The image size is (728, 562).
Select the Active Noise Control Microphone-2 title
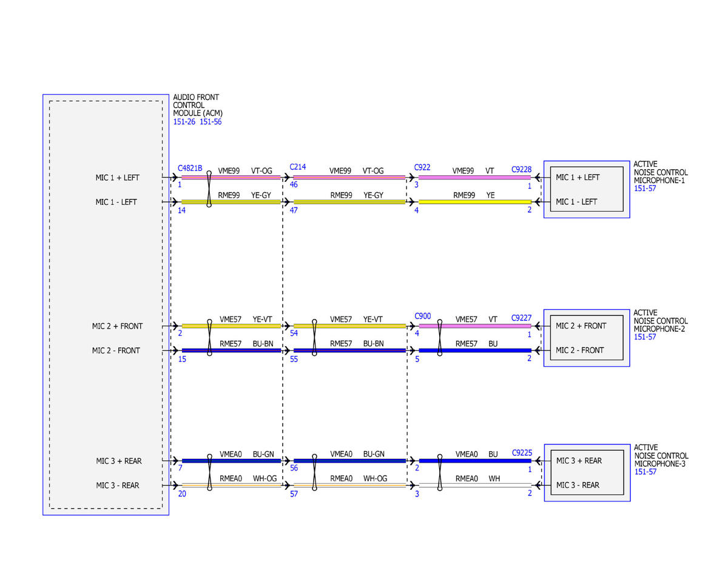point(661,321)
